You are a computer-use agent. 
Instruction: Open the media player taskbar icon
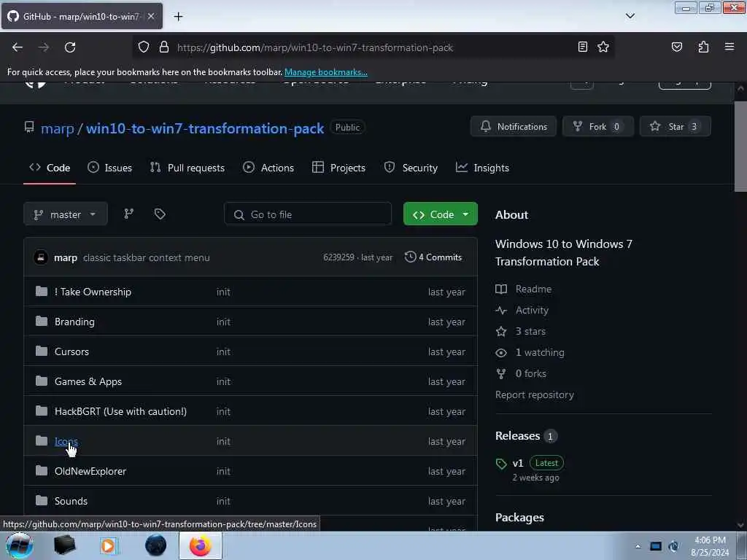[x=108, y=545]
